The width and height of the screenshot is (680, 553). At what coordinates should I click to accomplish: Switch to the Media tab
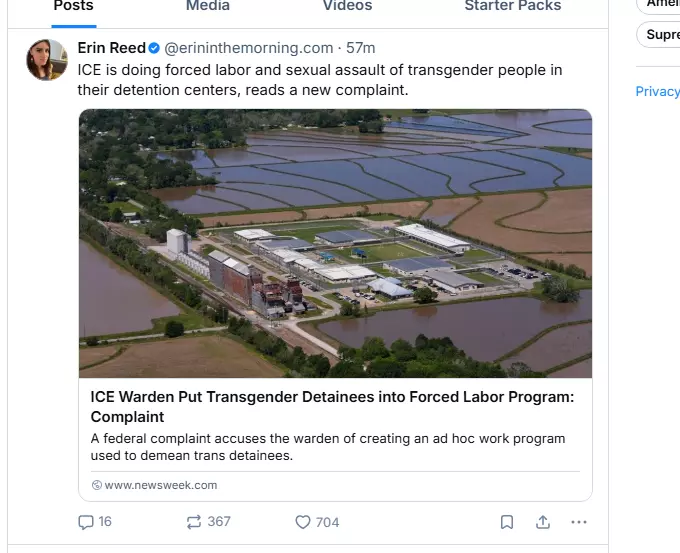coord(208,6)
